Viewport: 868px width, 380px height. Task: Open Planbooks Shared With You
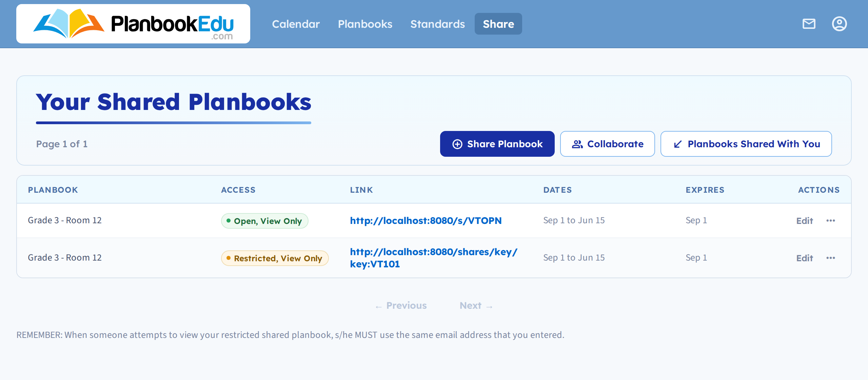(x=746, y=144)
